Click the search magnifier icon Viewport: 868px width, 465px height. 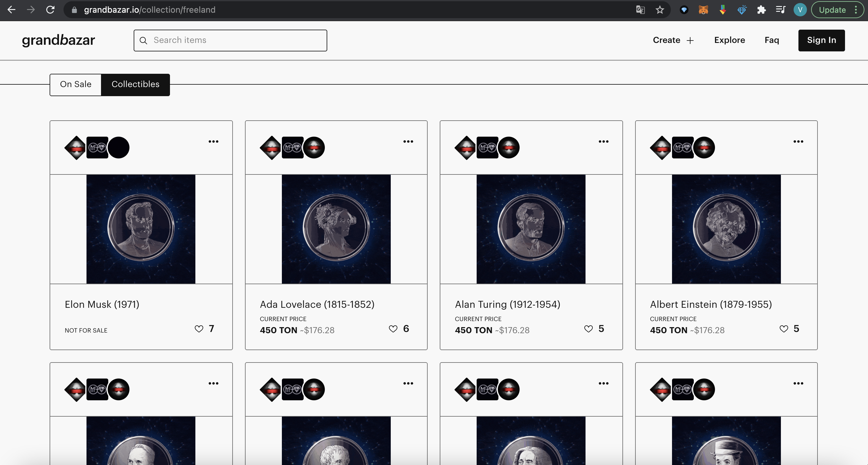(143, 41)
